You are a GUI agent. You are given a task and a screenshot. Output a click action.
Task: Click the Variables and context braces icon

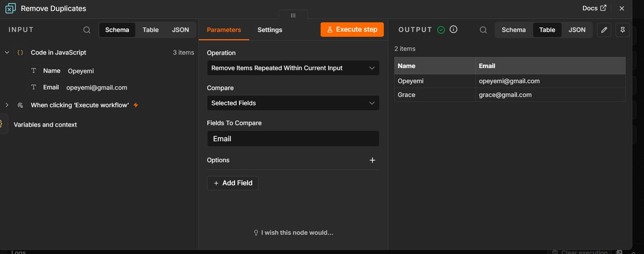[x=2, y=124]
